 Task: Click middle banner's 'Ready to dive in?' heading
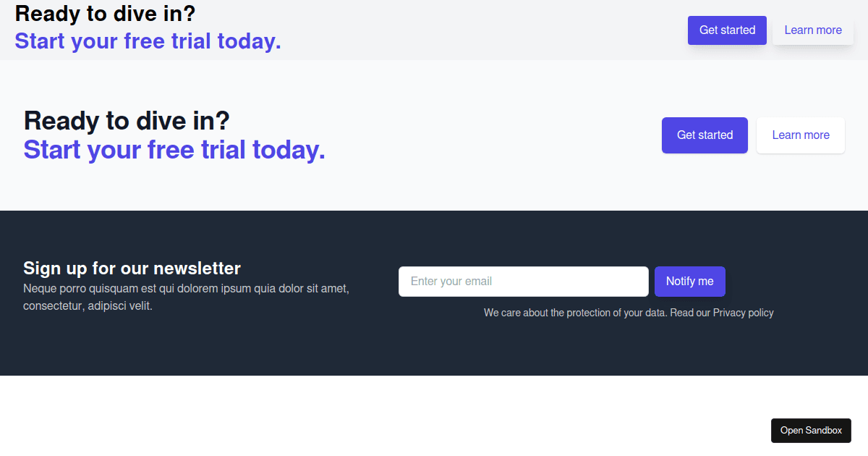coord(127,120)
